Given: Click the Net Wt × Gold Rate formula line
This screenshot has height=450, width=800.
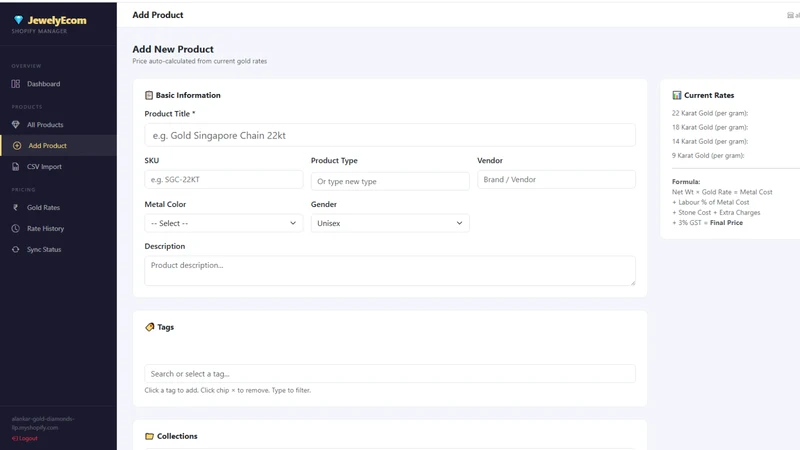Looking at the screenshot, I should (x=722, y=192).
